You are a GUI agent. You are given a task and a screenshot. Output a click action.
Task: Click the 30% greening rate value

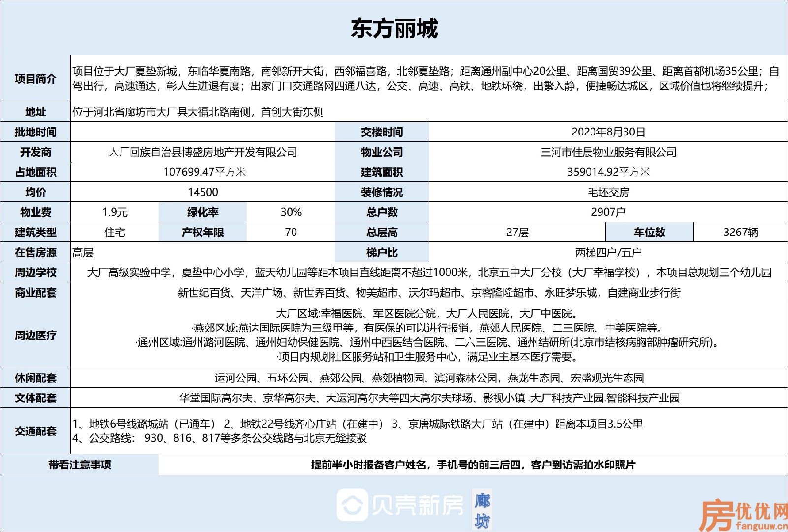pyautogui.click(x=291, y=212)
